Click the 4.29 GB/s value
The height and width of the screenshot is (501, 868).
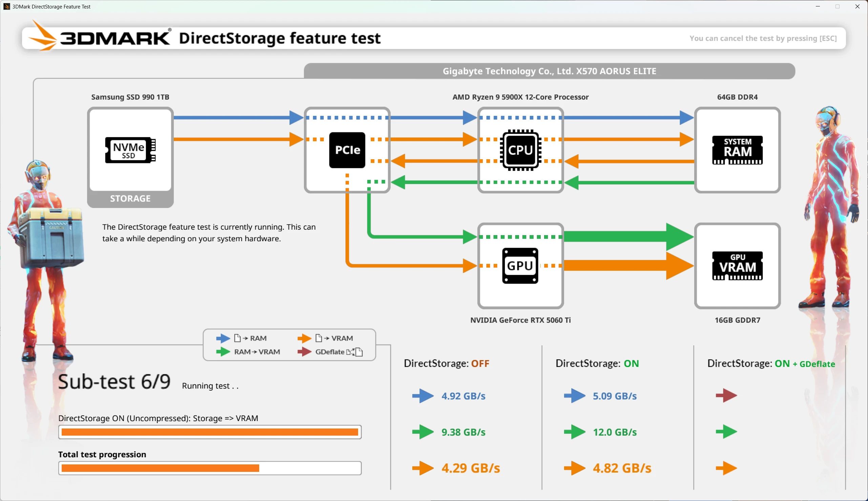coord(471,468)
